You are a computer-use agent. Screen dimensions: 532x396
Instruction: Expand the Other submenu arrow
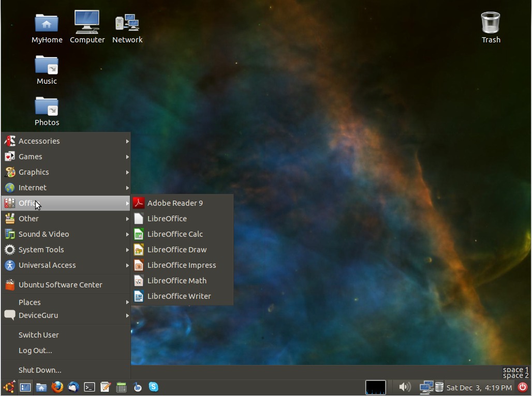[127, 219]
